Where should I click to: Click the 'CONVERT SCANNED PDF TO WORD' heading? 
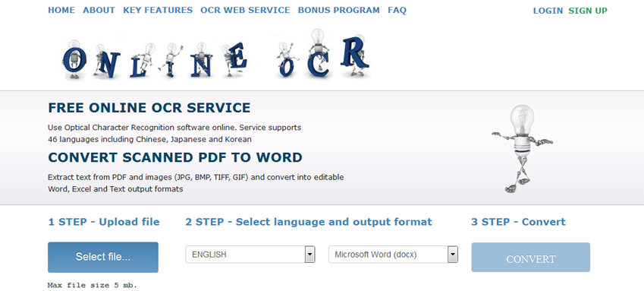(175, 157)
